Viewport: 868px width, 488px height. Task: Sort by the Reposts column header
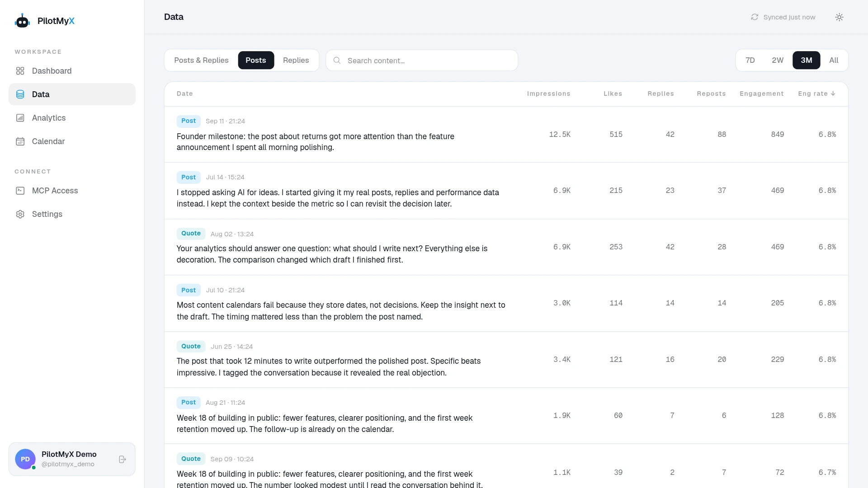(712, 94)
